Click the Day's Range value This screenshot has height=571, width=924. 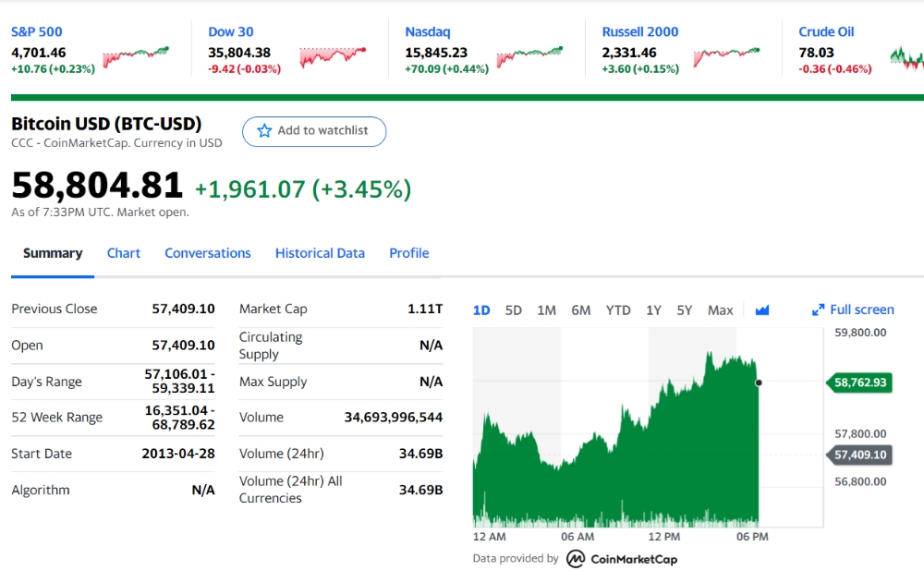point(180,382)
